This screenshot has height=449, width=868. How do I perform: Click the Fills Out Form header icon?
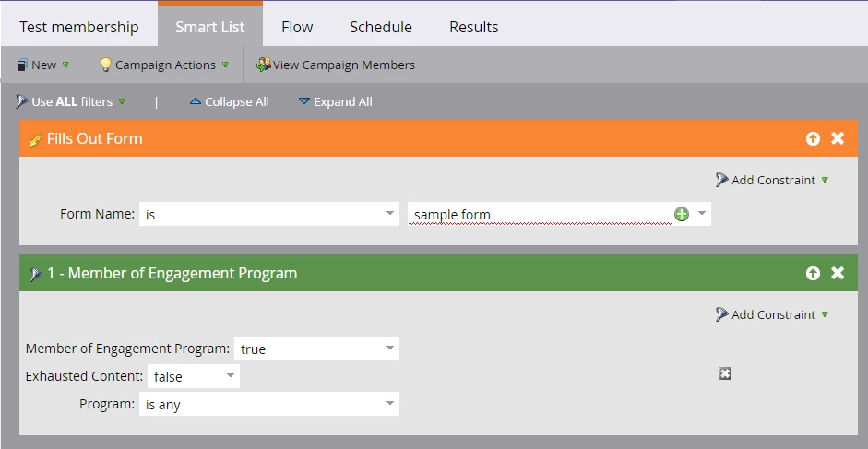(x=35, y=139)
